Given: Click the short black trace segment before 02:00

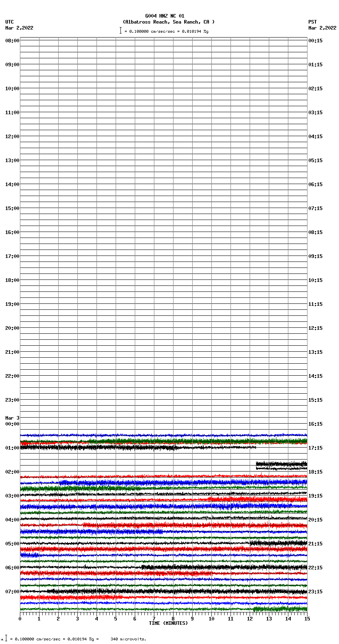Looking at the screenshot, I should click(x=282, y=464).
